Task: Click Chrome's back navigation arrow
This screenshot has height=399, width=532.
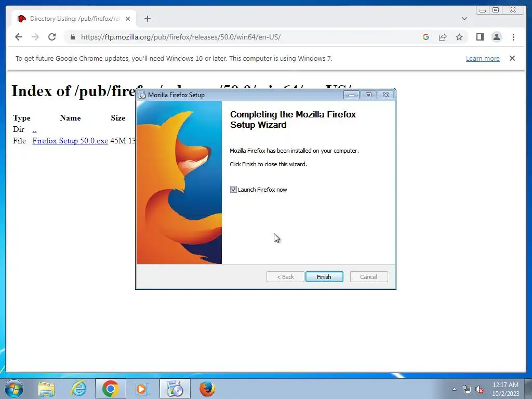Action: (19, 37)
